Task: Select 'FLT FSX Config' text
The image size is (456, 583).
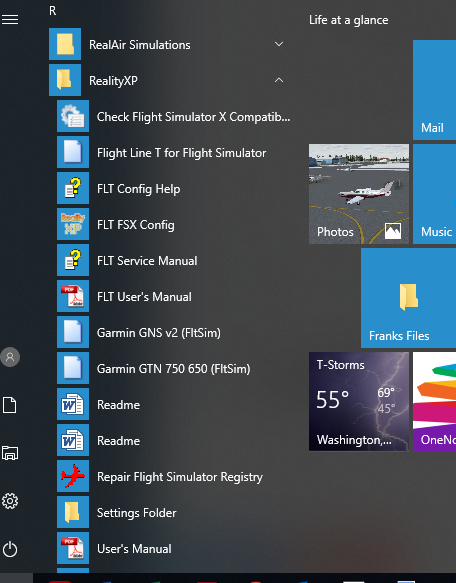Action: 136,225
